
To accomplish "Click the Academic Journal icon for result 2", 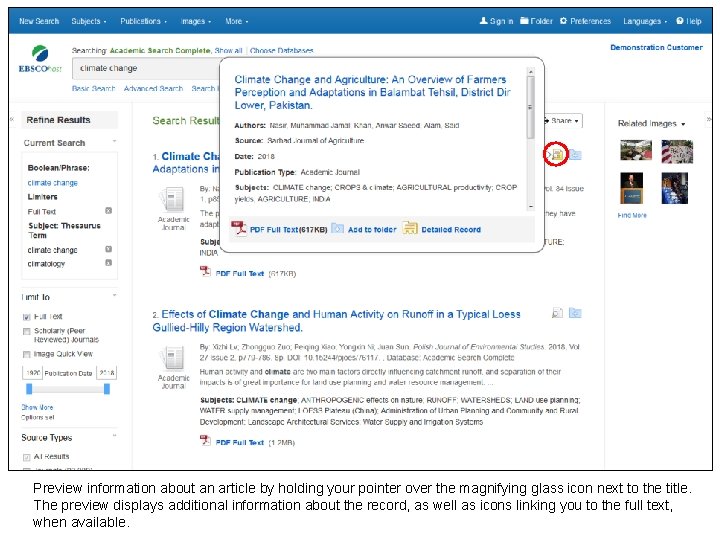I will pos(173,359).
